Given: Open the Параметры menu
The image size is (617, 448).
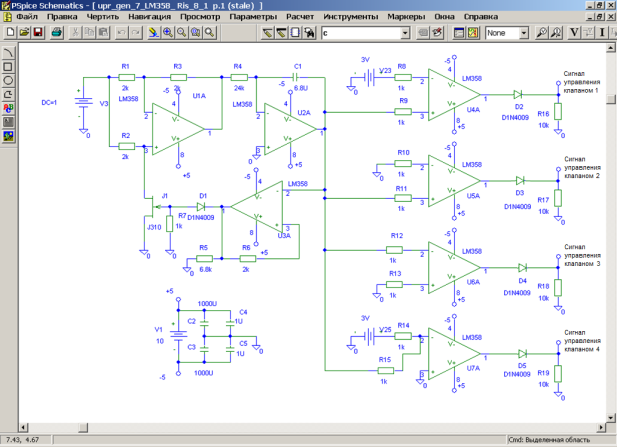Looking at the screenshot, I should 253,17.
